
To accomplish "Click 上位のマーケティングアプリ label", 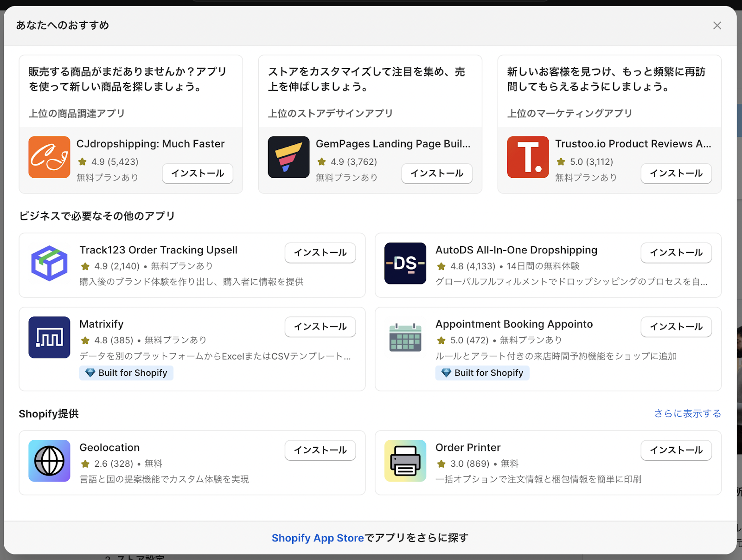I will coord(569,114).
